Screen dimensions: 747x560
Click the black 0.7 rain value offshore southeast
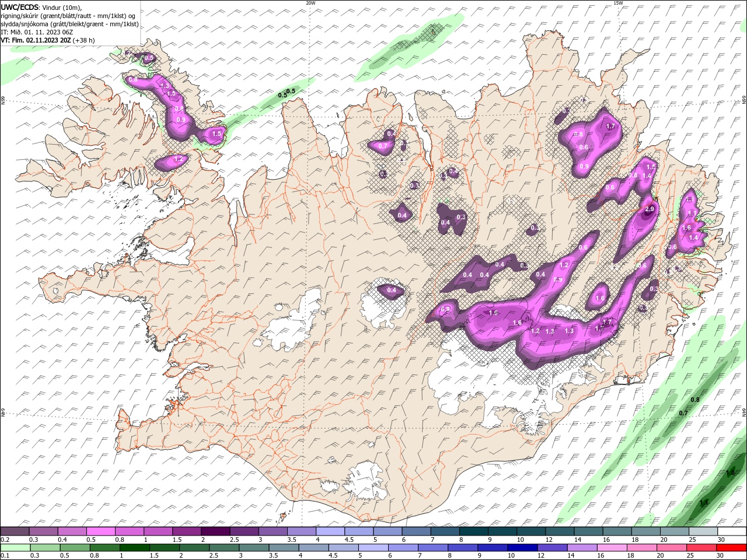pos(684,413)
